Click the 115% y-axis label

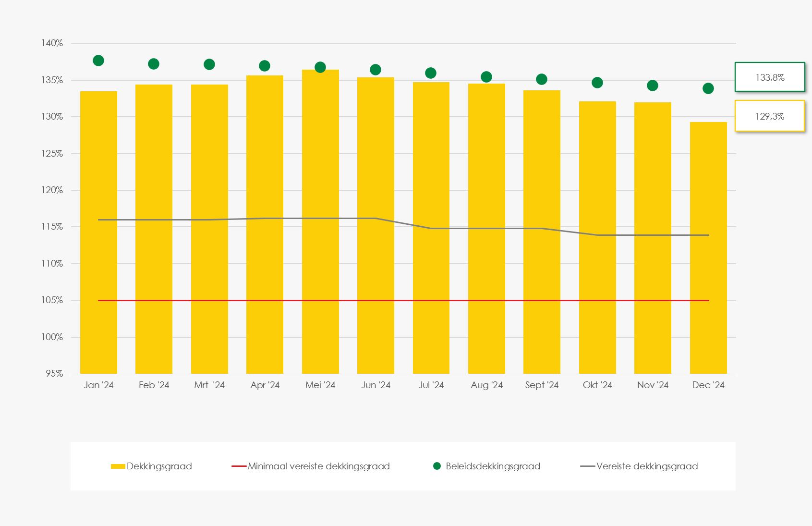coord(52,227)
